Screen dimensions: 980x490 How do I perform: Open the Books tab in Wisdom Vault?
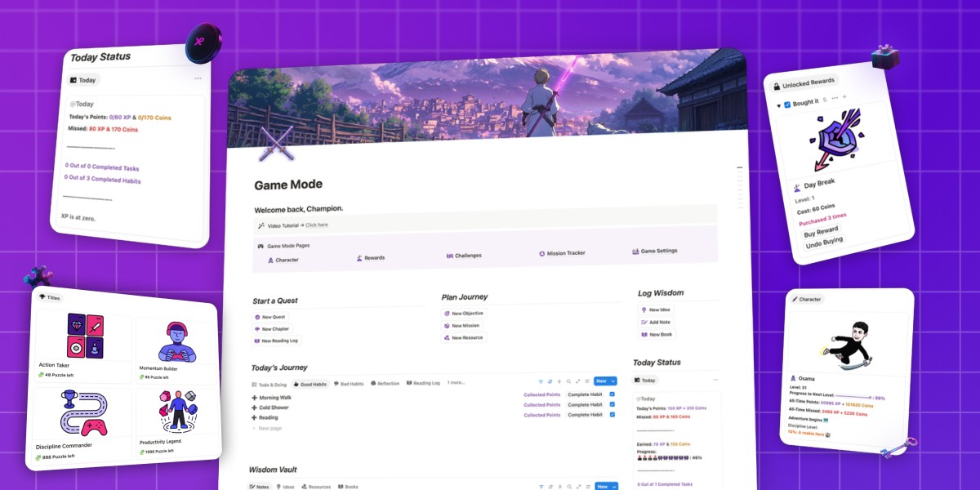tap(348, 487)
